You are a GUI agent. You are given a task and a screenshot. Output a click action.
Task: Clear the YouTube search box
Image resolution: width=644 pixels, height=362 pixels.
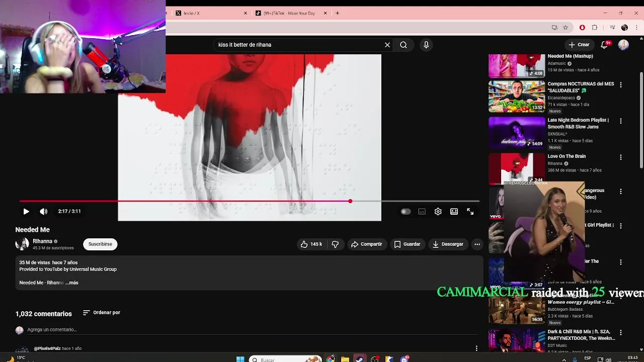387,45
